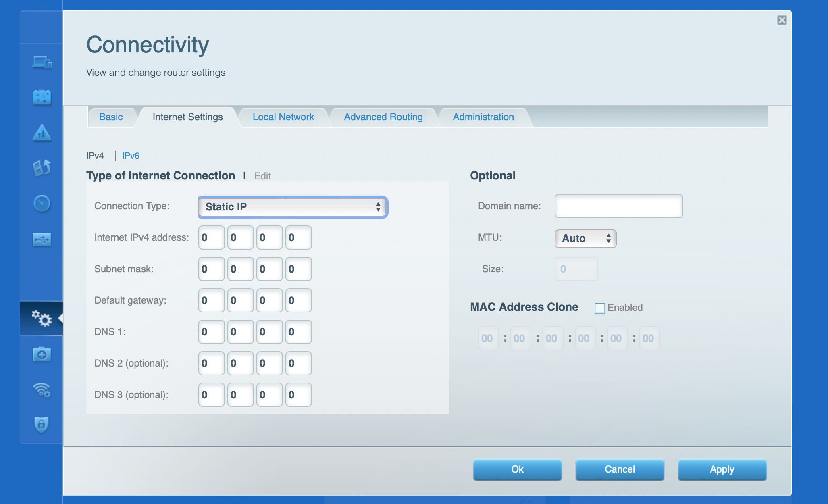Open the Device List sidebar icon
828x504 pixels.
(x=42, y=62)
